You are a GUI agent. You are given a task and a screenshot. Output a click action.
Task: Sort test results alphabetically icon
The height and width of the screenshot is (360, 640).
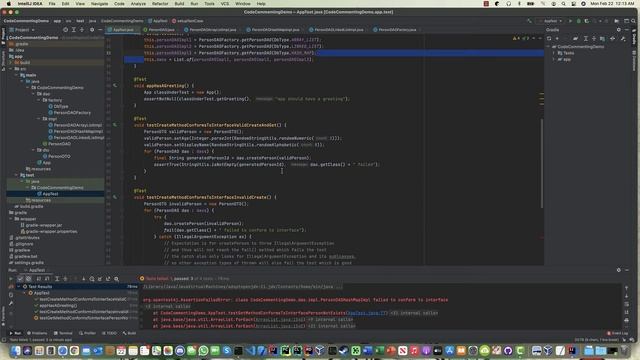39,279
